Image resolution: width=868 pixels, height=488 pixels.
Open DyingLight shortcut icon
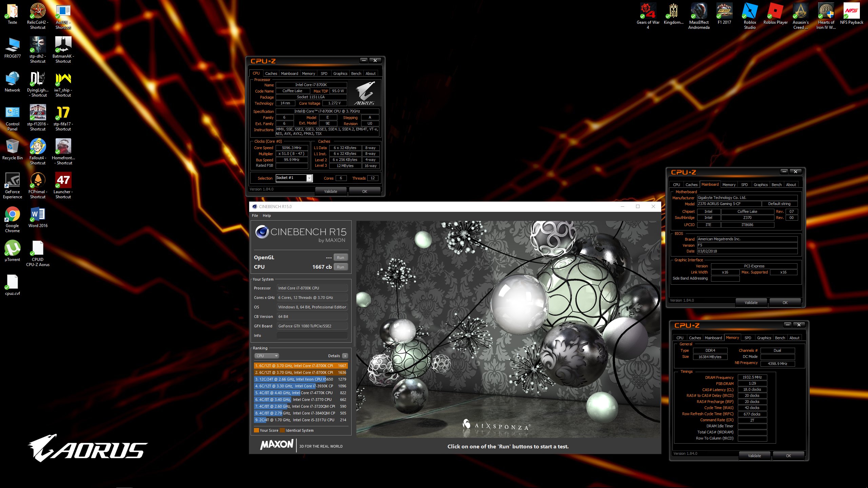pos(38,84)
